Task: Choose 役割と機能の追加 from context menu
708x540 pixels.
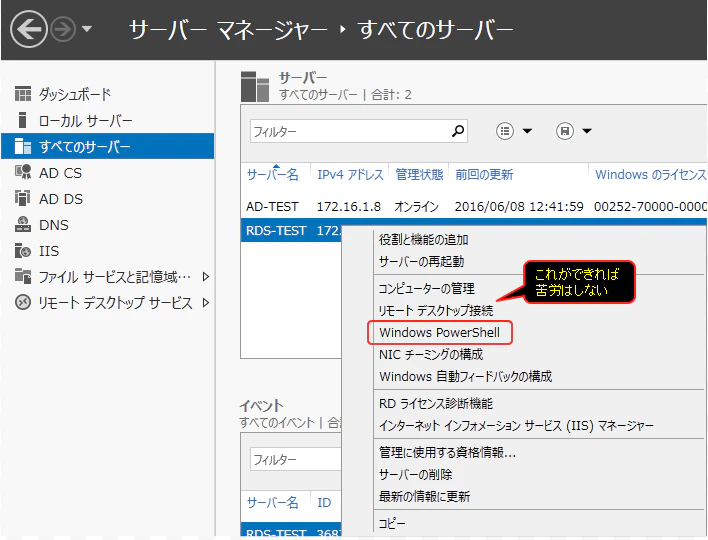Action: tap(424, 239)
